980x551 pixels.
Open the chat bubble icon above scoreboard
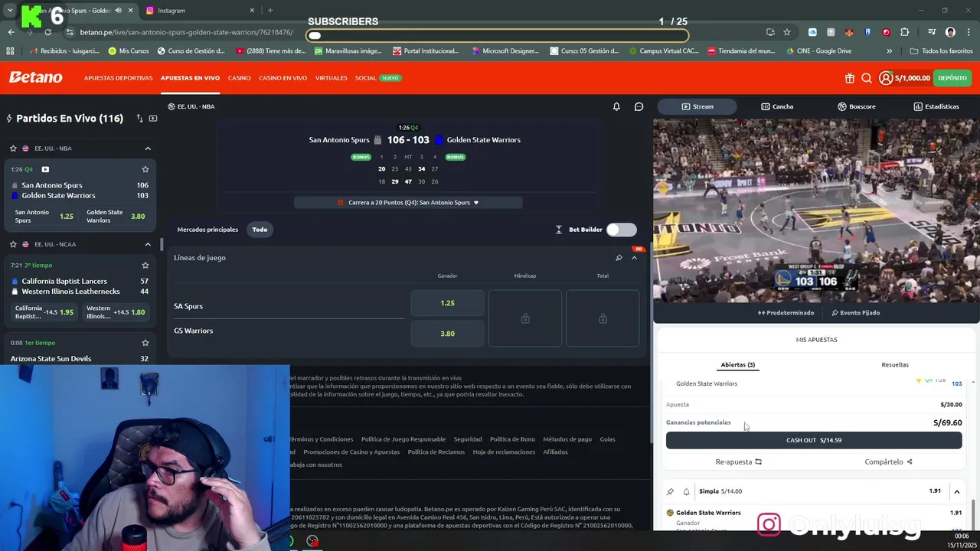coord(639,106)
